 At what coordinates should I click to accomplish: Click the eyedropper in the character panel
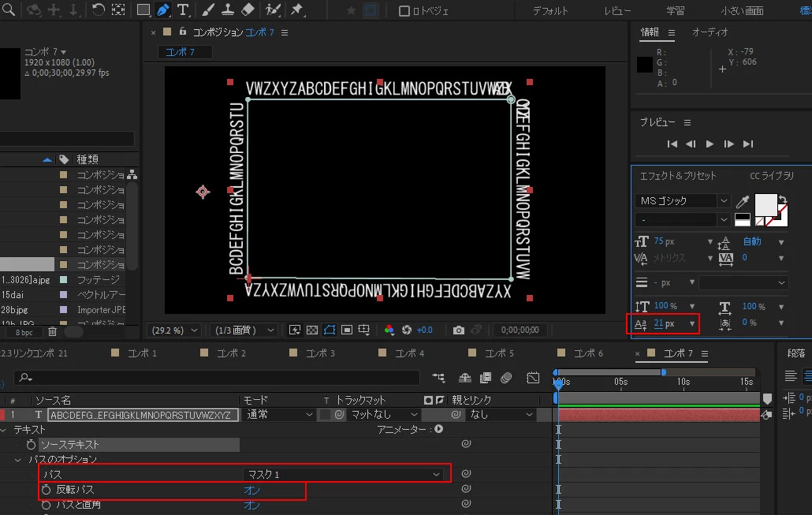tap(743, 201)
